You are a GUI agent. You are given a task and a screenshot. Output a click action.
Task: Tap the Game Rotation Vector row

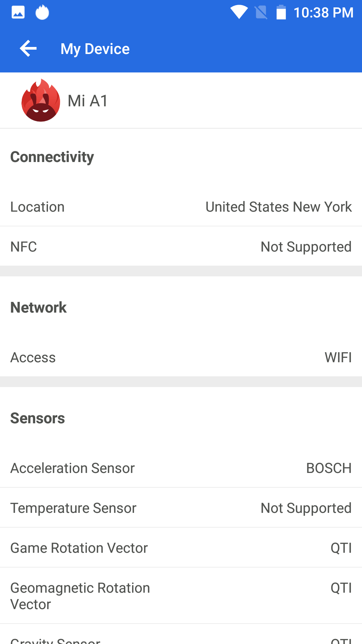click(181, 548)
